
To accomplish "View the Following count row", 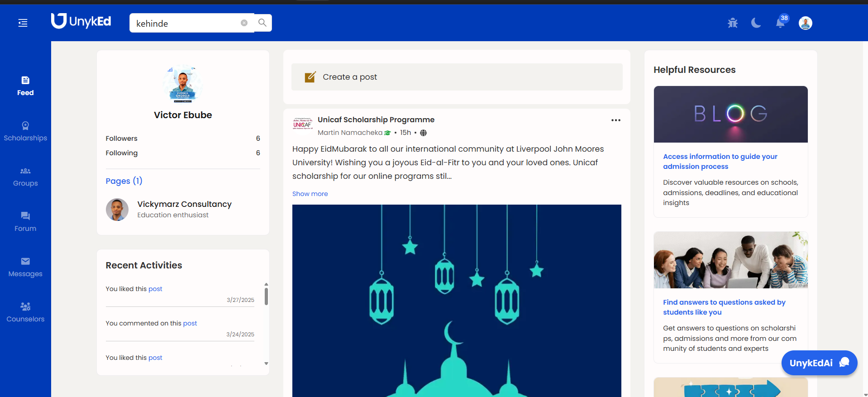I will click(183, 153).
